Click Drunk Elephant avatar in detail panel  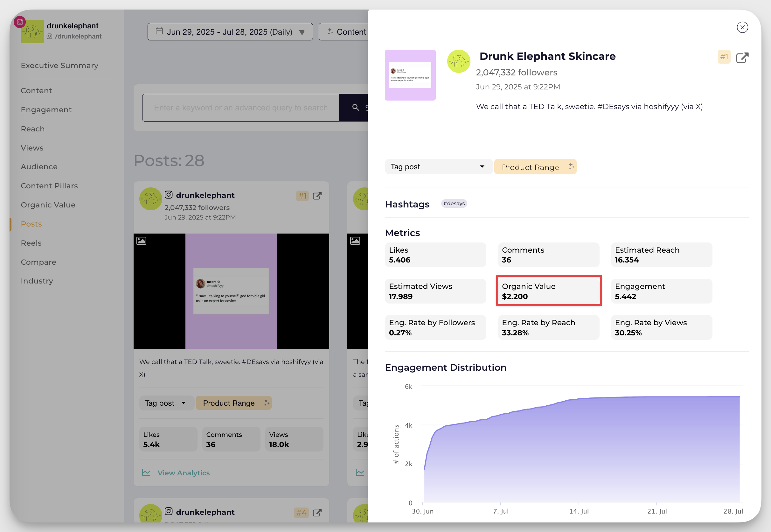point(458,61)
